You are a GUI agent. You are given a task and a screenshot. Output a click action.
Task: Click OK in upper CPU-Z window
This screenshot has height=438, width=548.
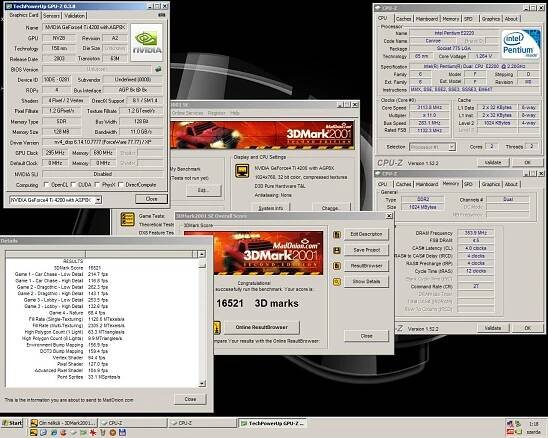(528, 163)
